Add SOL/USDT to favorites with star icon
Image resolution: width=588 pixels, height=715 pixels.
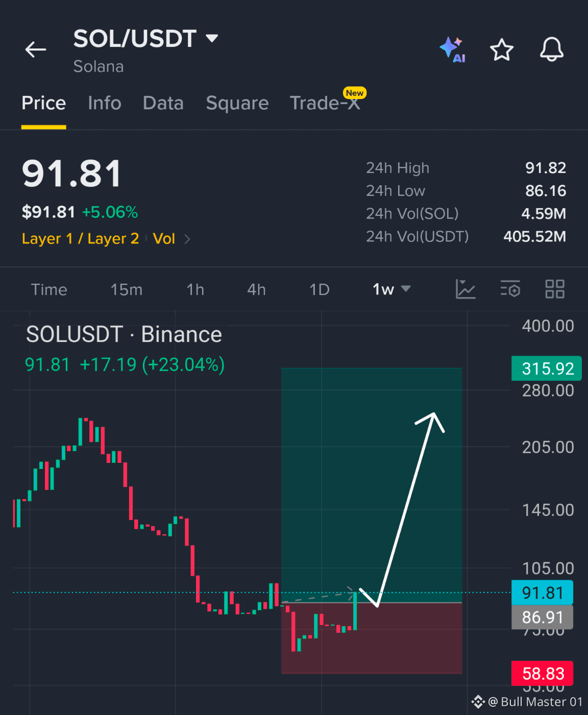(x=502, y=50)
